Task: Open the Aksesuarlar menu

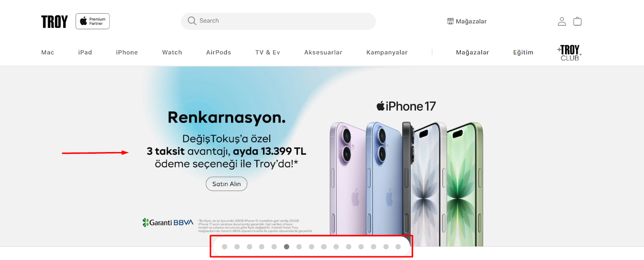Action: click(x=323, y=52)
